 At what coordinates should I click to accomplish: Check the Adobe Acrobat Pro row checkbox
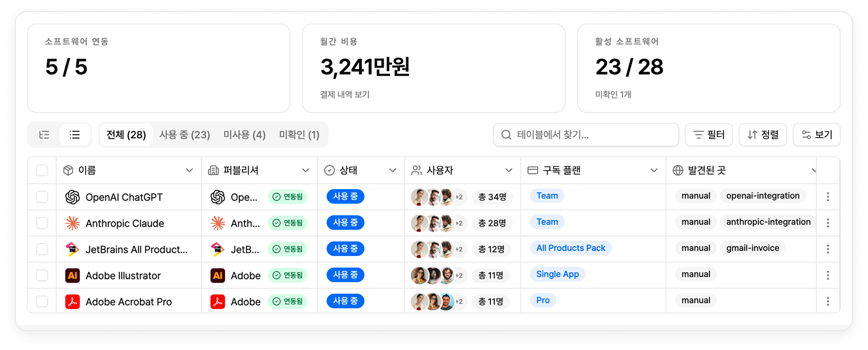click(x=42, y=302)
